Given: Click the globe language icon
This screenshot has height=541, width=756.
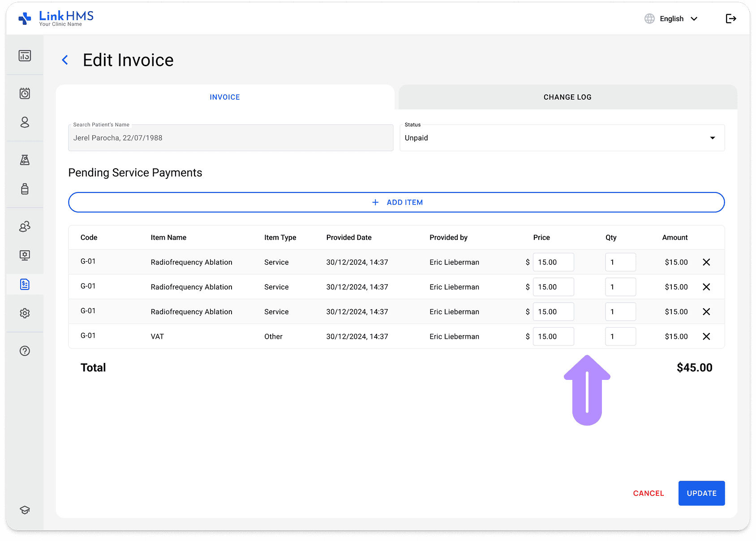Looking at the screenshot, I should pyautogui.click(x=649, y=18).
